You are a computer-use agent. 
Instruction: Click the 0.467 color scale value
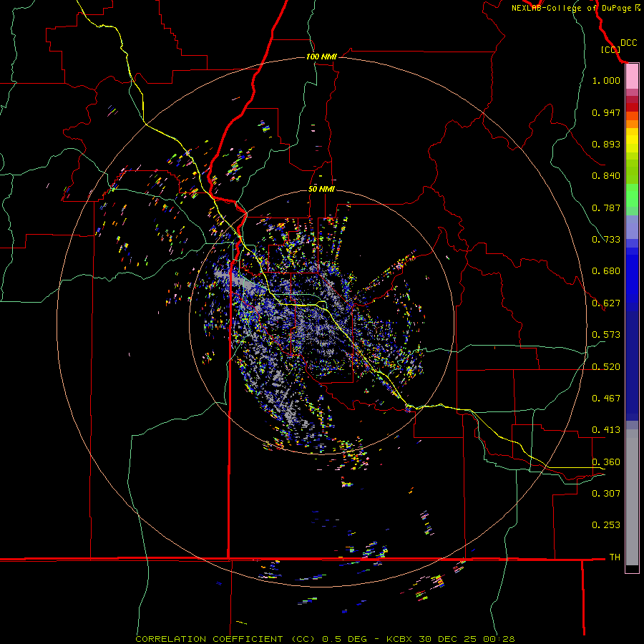click(606, 399)
